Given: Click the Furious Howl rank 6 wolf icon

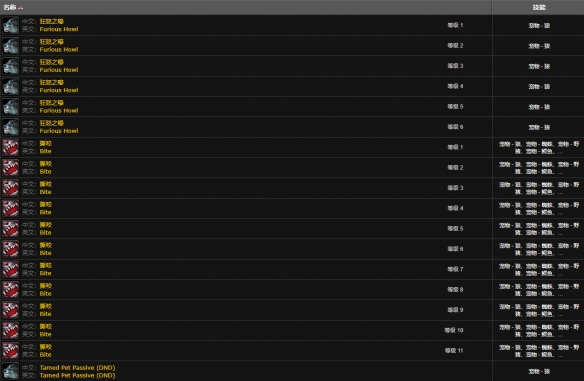Looking at the screenshot, I should tap(10, 127).
